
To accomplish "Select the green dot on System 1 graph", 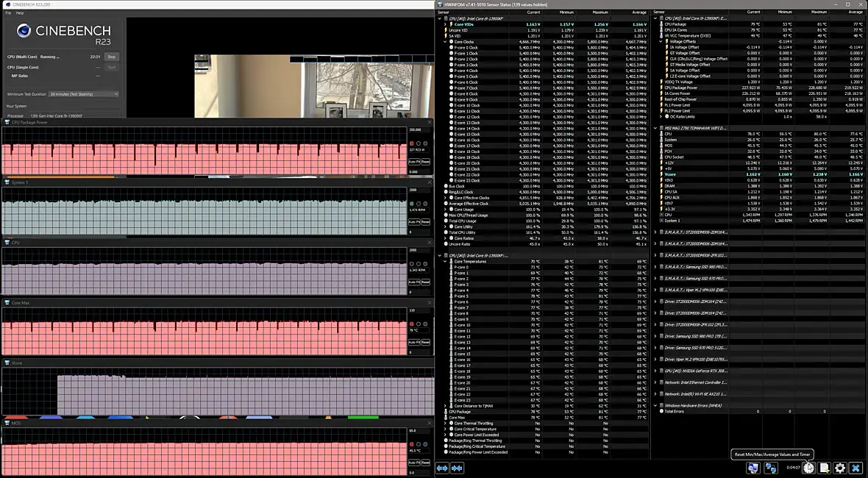I will coord(411,204).
